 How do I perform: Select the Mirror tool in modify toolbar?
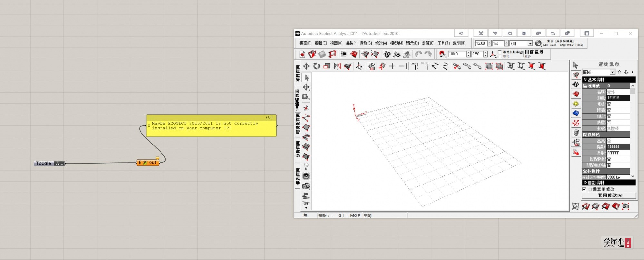337,66
